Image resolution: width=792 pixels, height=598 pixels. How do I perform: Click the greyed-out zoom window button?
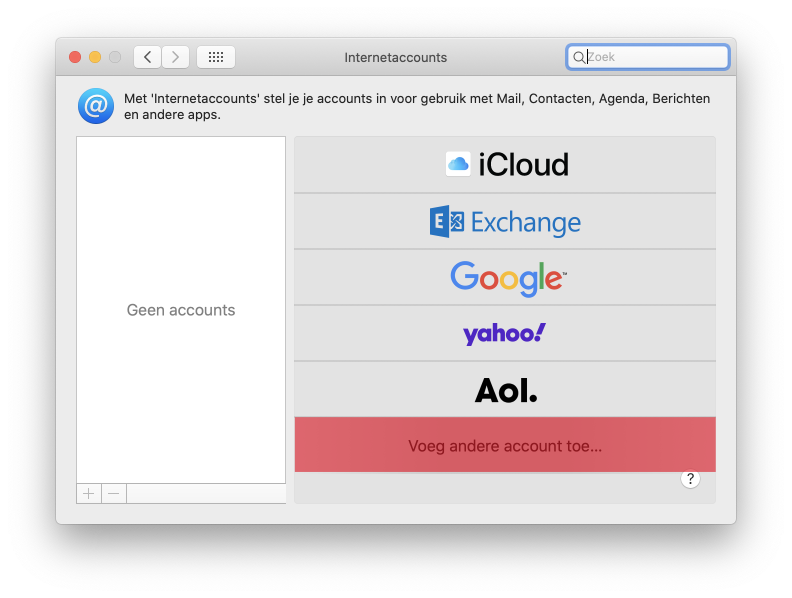click(115, 57)
